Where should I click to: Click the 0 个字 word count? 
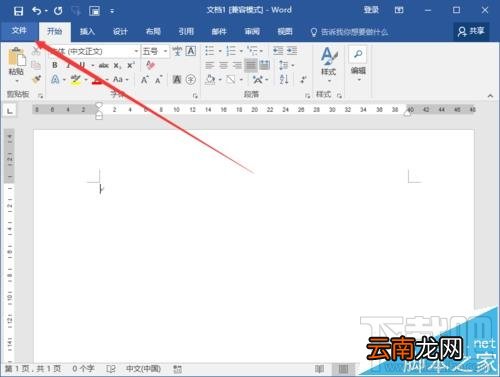pos(83,369)
